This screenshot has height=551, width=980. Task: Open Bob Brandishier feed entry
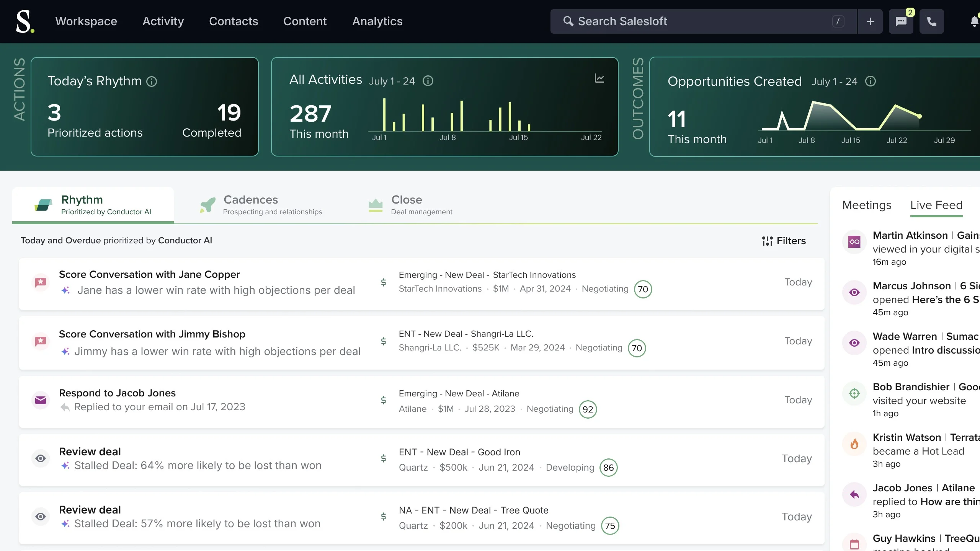pos(911,399)
